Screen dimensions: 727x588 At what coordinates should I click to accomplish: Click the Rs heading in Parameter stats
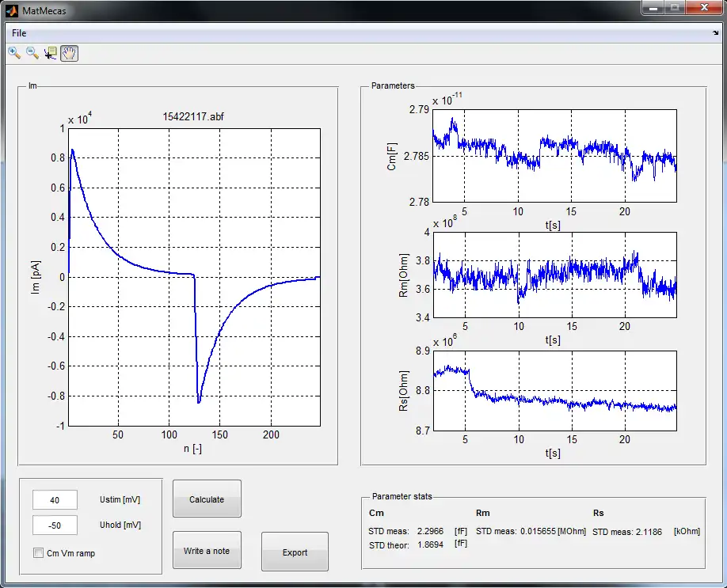click(x=598, y=513)
